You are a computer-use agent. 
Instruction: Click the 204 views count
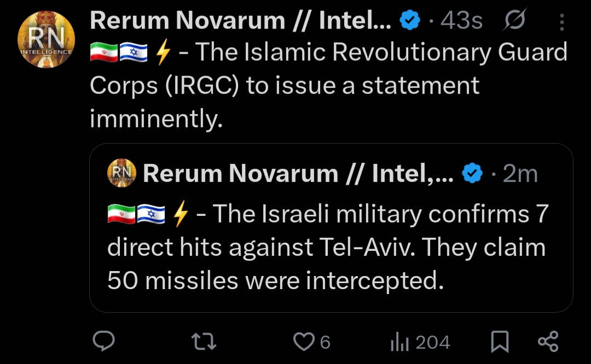(x=433, y=342)
